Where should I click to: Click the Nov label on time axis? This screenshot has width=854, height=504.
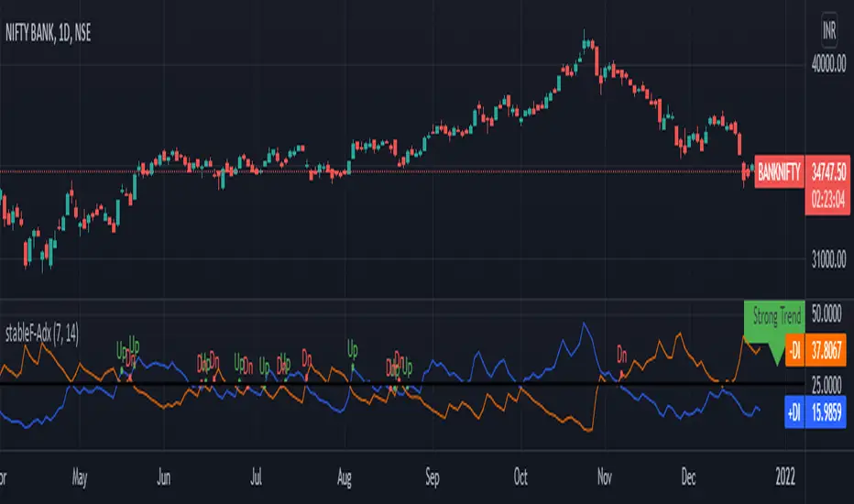click(x=605, y=477)
